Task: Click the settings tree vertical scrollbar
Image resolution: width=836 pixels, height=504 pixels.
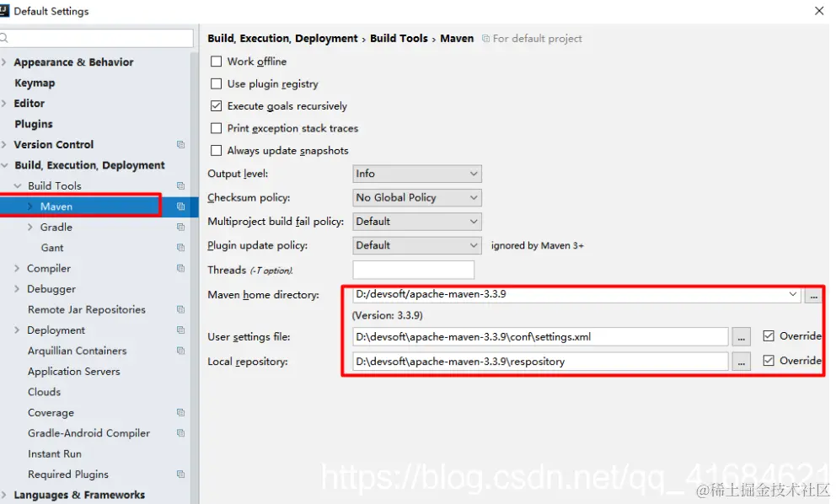Action: click(x=195, y=277)
